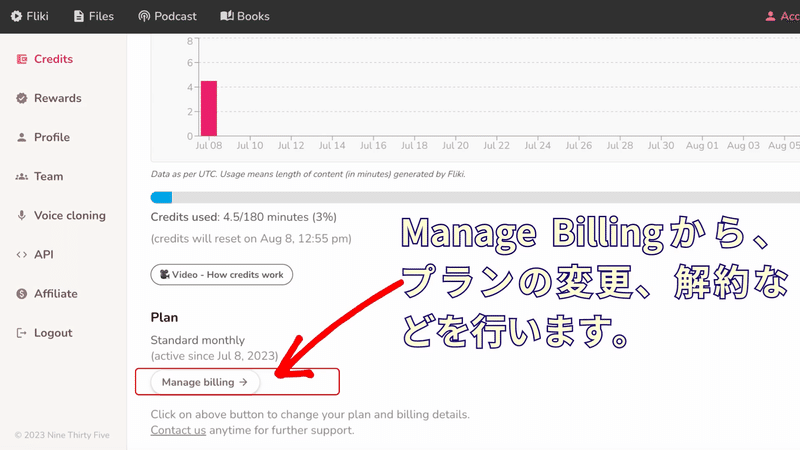The image size is (800, 450).
Task: Click the Voice cloning microphone icon
Action: tap(21, 215)
